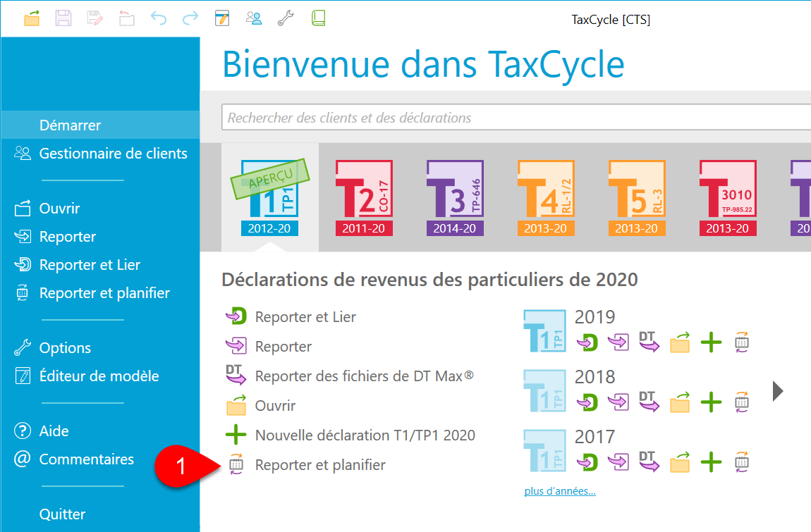
Task: Open the plus d'années link
Action: coord(560,491)
